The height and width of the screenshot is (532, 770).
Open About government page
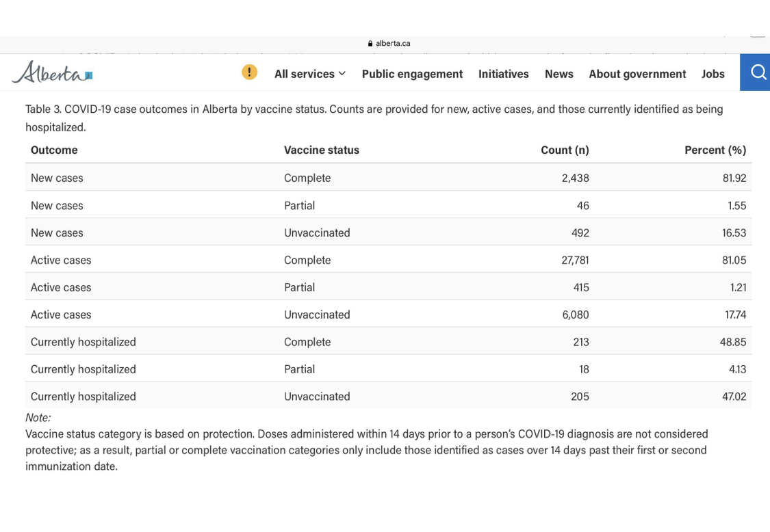[637, 74]
